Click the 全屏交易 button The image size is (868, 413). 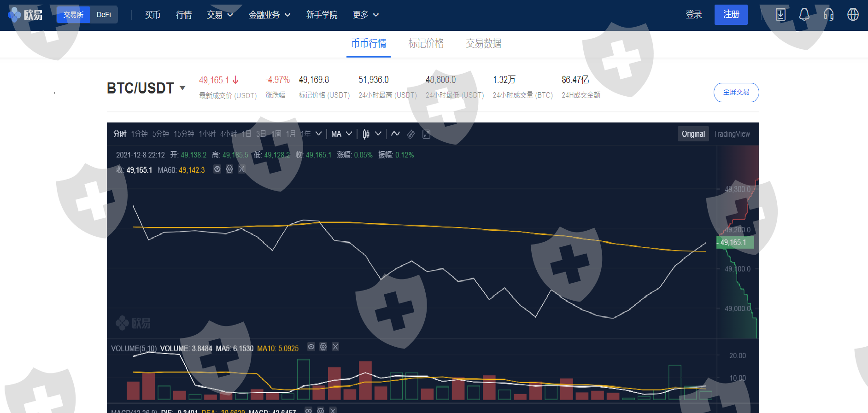(x=736, y=92)
